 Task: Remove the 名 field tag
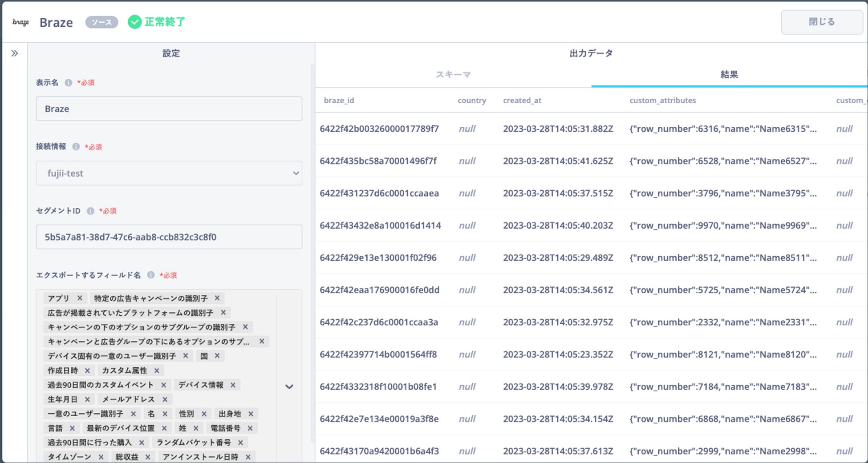point(165,414)
